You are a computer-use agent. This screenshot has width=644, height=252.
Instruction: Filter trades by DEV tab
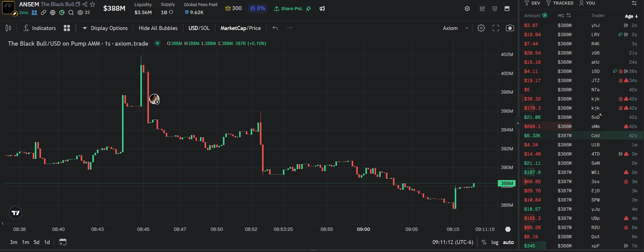point(532,3)
